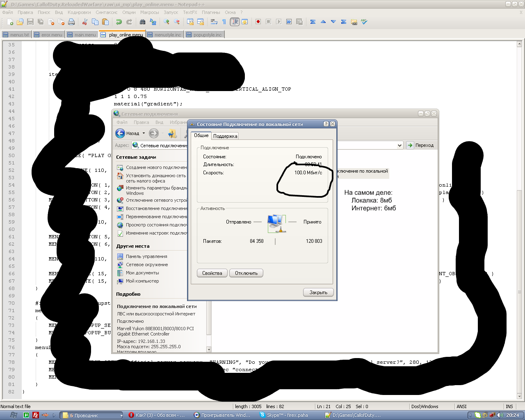Screen dimensions: 525x420
Task: Open the TextFX menu
Action: (x=190, y=12)
